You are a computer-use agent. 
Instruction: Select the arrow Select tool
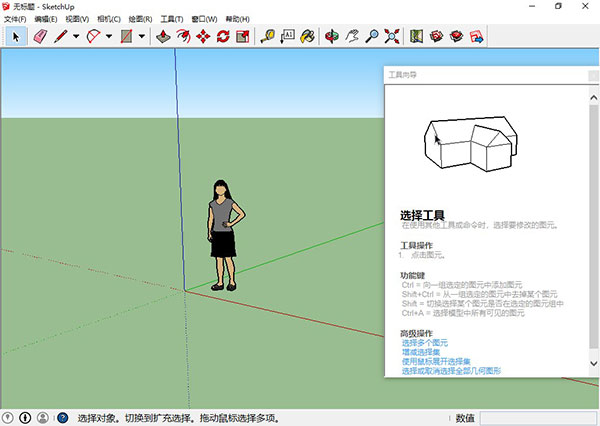[16, 37]
